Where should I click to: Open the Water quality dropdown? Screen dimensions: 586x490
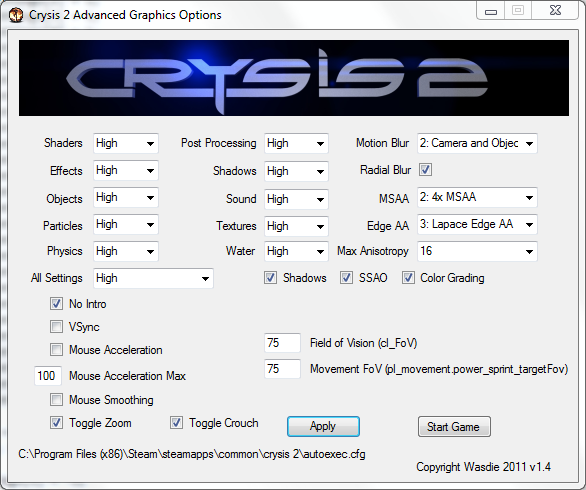(296, 251)
